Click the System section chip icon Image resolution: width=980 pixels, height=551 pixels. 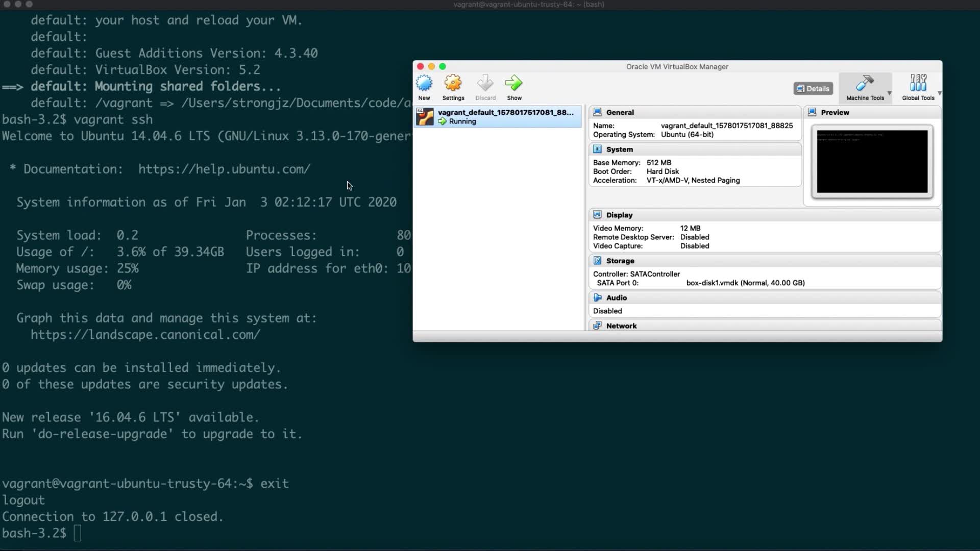click(x=597, y=149)
